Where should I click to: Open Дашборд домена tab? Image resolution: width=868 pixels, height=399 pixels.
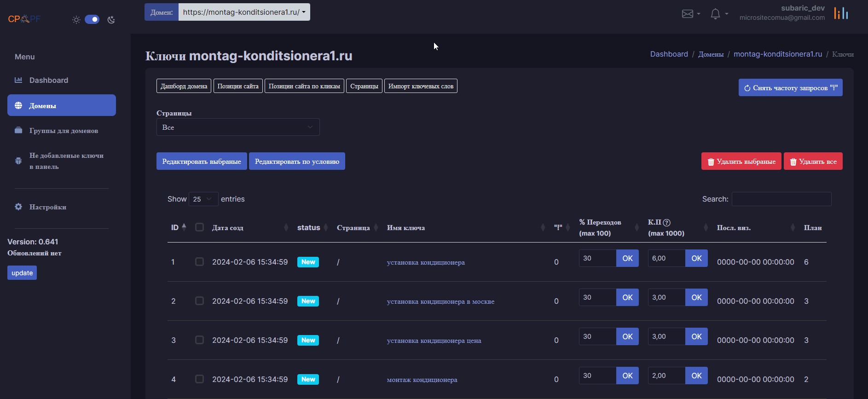pos(184,86)
